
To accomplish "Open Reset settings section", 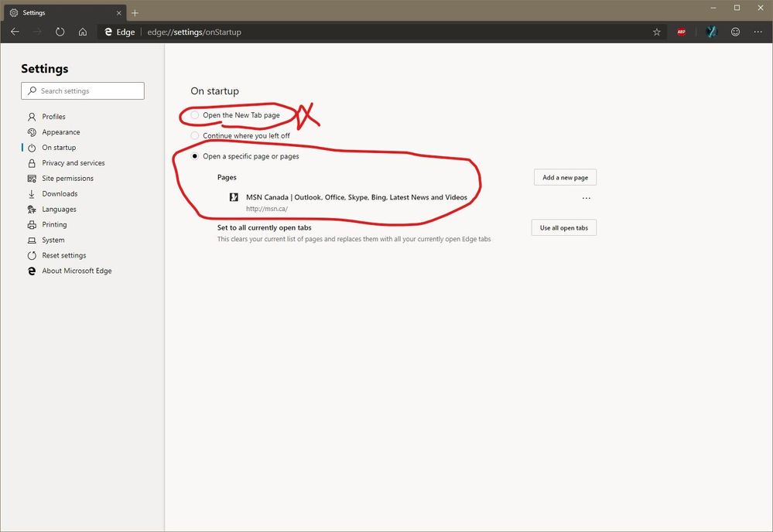I will [x=63, y=255].
